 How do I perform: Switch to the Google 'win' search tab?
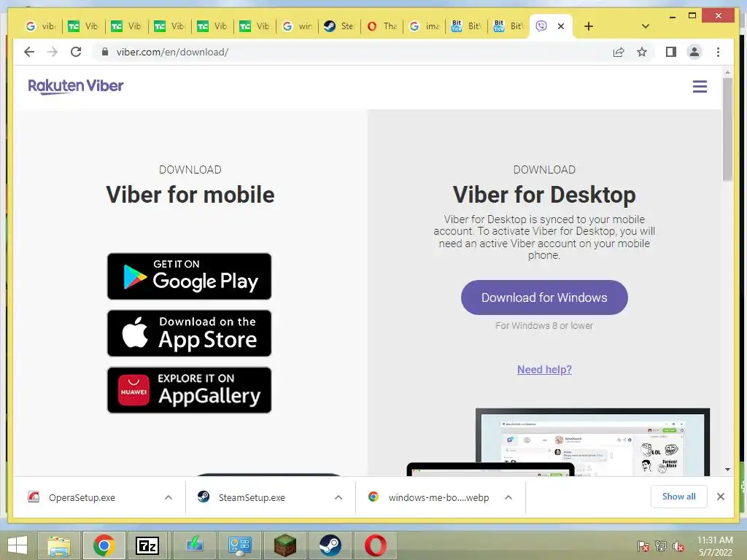298,26
